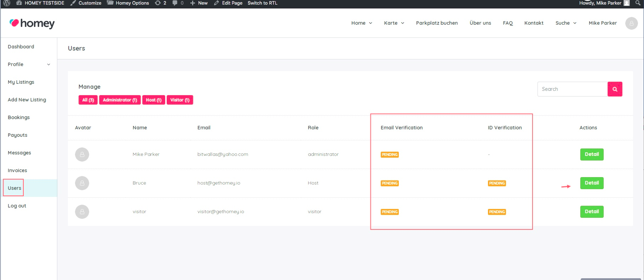Expand the Home navigation dropdown
Screen dimensions: 644x280
[362, 23]
